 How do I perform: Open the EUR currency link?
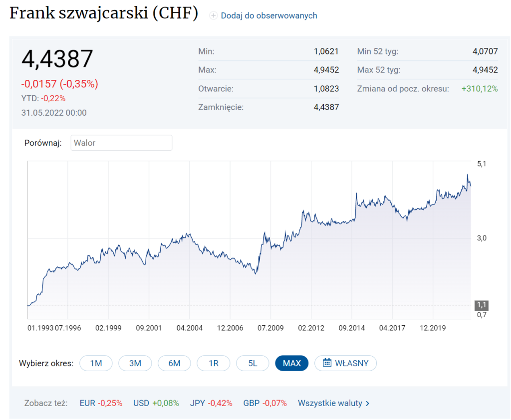coord(87,403)
